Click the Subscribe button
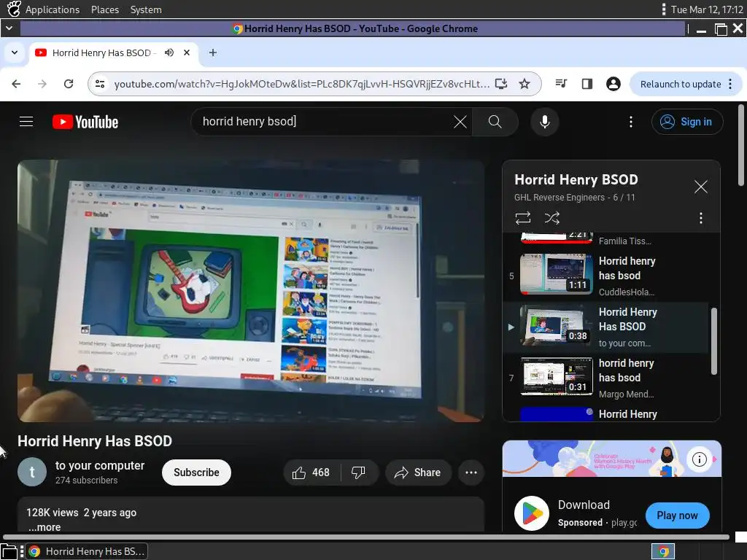The height and width of the screenshot is (560, 747). pyautogui.click(x=196, y=472)
